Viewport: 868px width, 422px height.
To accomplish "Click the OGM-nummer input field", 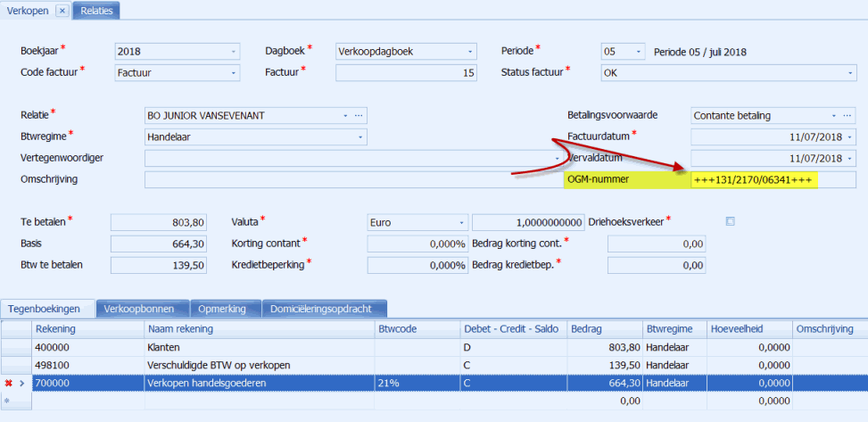I will (x=772, y=180).
